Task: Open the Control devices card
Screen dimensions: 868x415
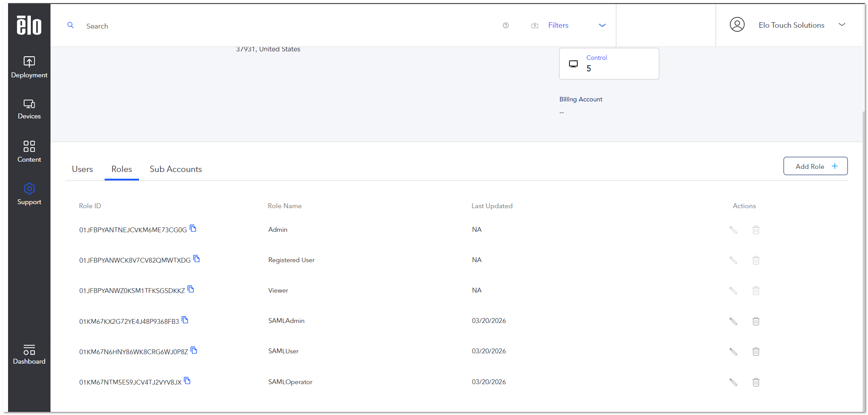Action: (x=609, y=63)
